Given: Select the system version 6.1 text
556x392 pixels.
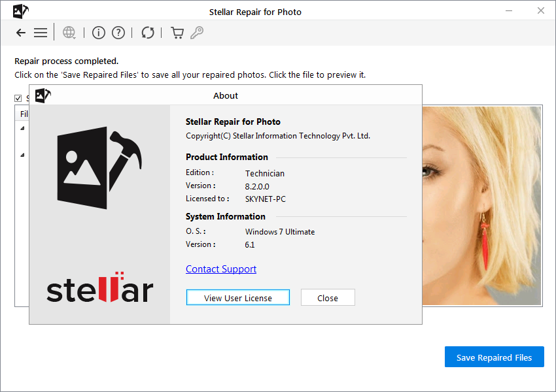Looking at the screenshot, I should 250,245.
